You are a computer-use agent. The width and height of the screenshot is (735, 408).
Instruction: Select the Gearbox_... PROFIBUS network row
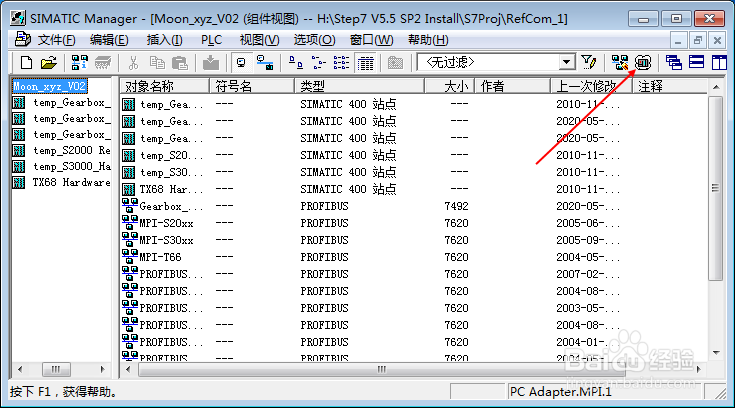click(163, 206)
